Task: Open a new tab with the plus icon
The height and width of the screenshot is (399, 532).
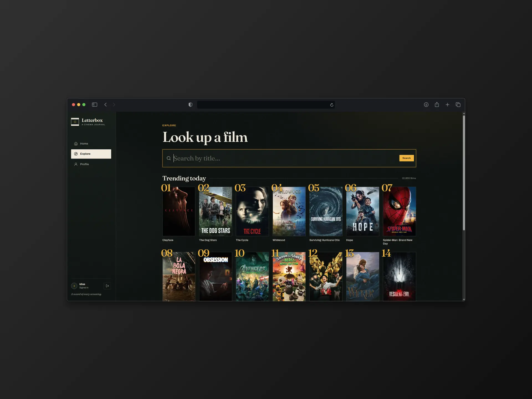Action: [447, 104]
